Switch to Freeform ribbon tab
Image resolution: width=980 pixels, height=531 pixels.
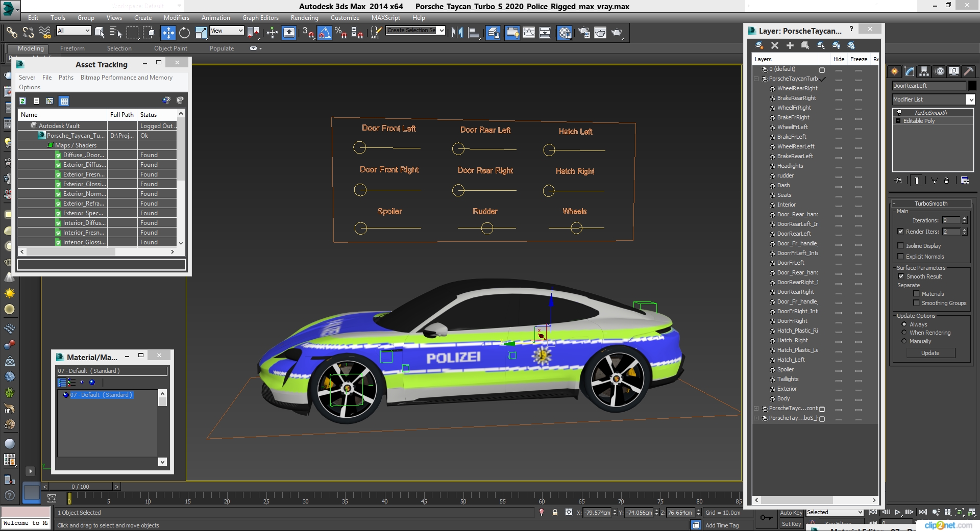tap(72, 48)
